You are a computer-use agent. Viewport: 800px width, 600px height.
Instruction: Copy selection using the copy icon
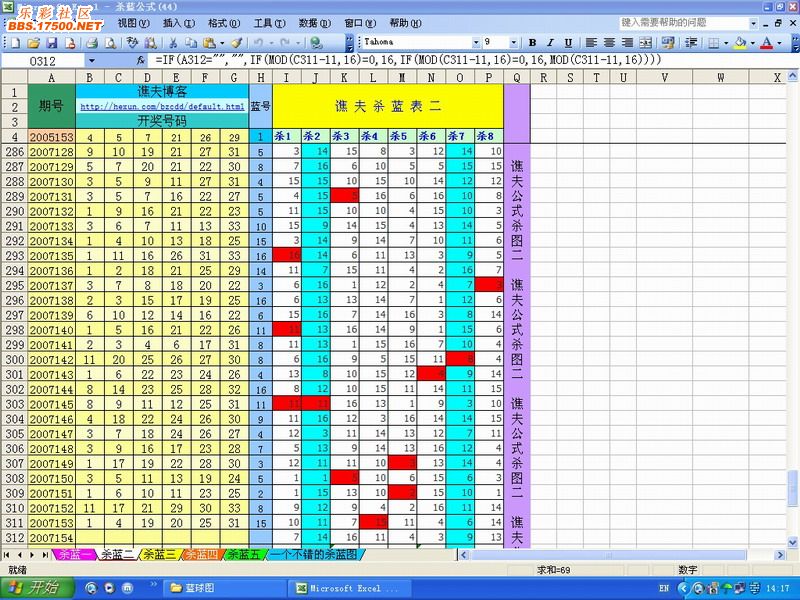(x=191, y=43)
